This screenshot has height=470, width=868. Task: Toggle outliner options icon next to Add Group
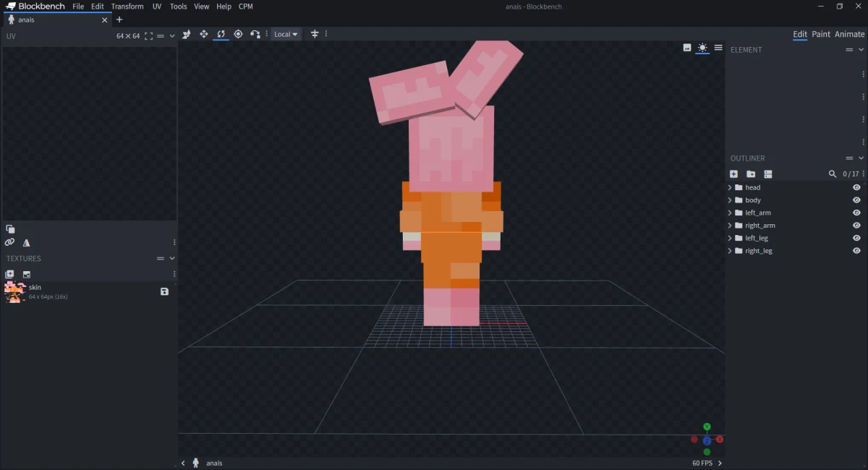point(768,174)
